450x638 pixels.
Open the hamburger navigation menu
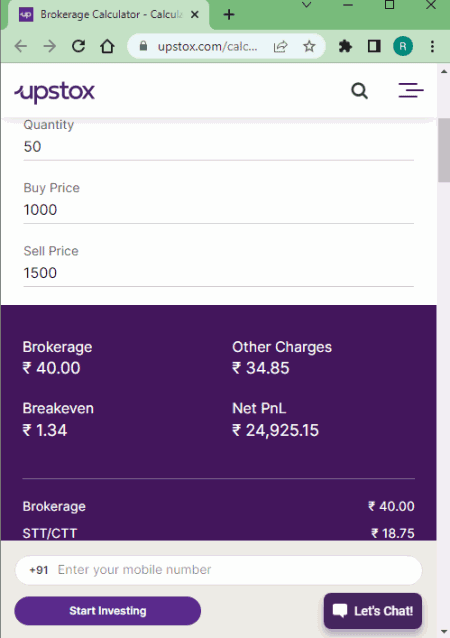pos(411,90)
